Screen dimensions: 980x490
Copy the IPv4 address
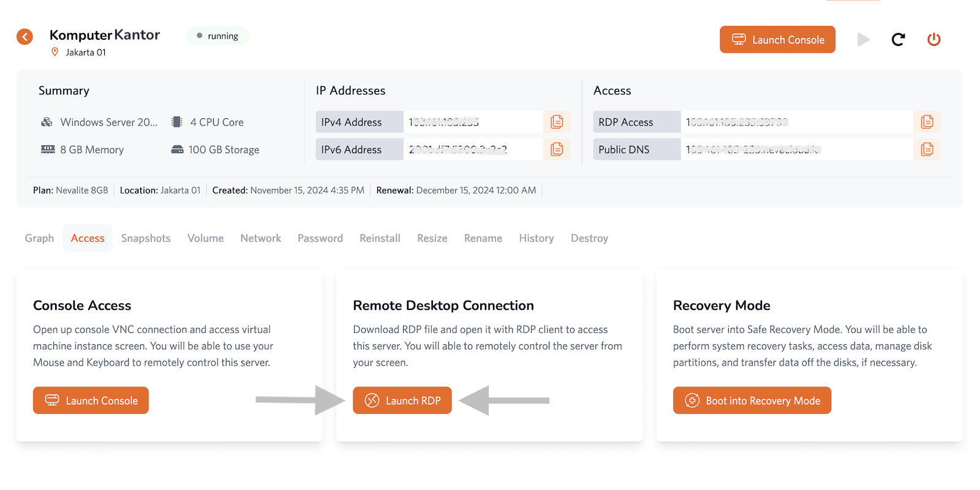(556, 122)
